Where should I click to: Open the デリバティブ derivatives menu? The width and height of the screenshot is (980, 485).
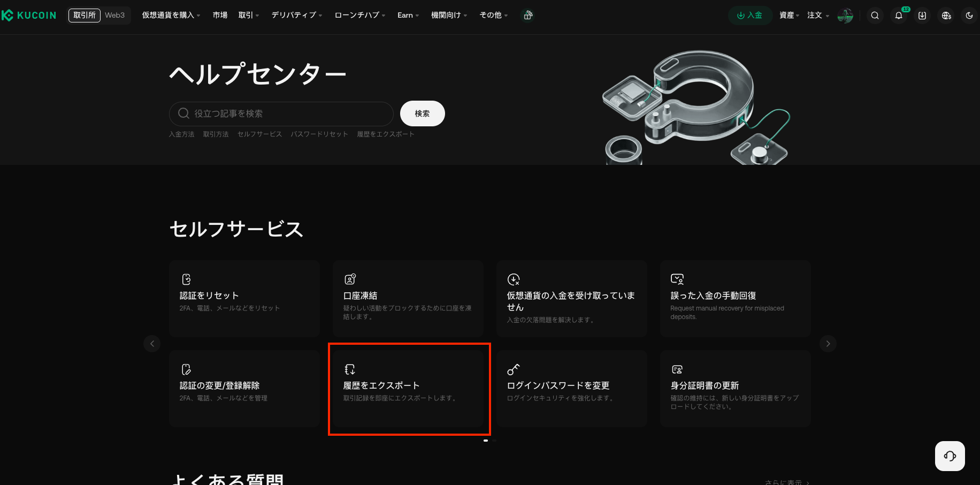[296, 16]
